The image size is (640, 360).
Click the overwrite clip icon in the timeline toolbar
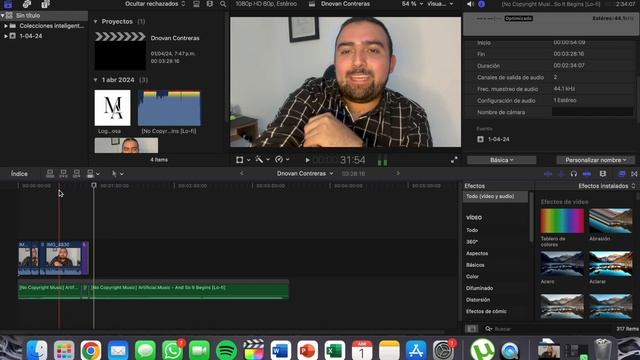tap(90, 174)
